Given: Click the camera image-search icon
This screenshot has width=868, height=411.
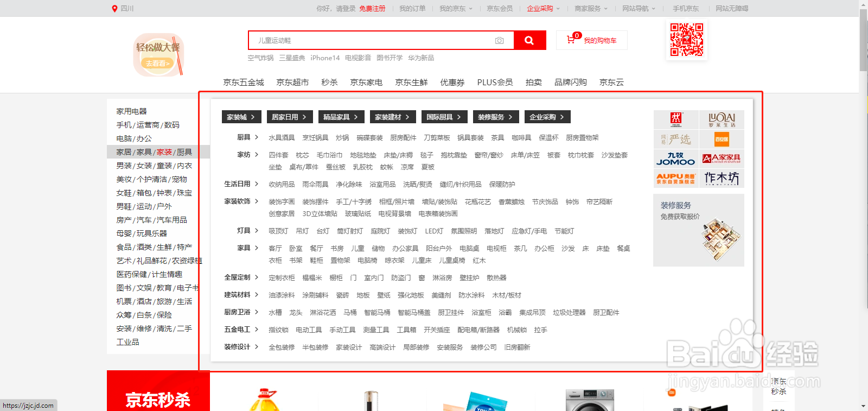Looking at the screenshot, I should tap(500, 41).
